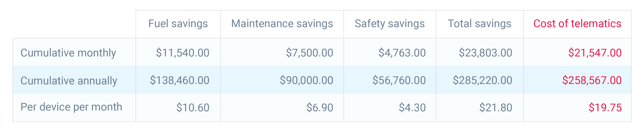Select the red $258,567.00 annual cost
The height and width of the screenshot is (132, 644).
point(592,80)
